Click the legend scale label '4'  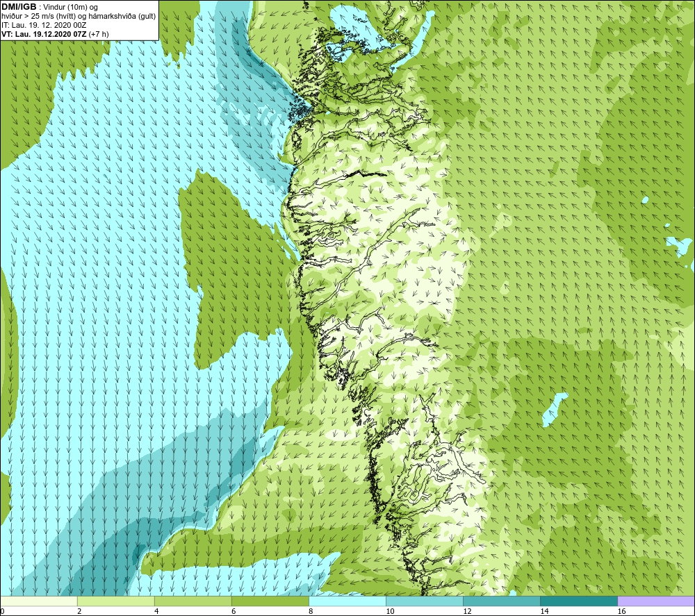(x=156, y=611)
